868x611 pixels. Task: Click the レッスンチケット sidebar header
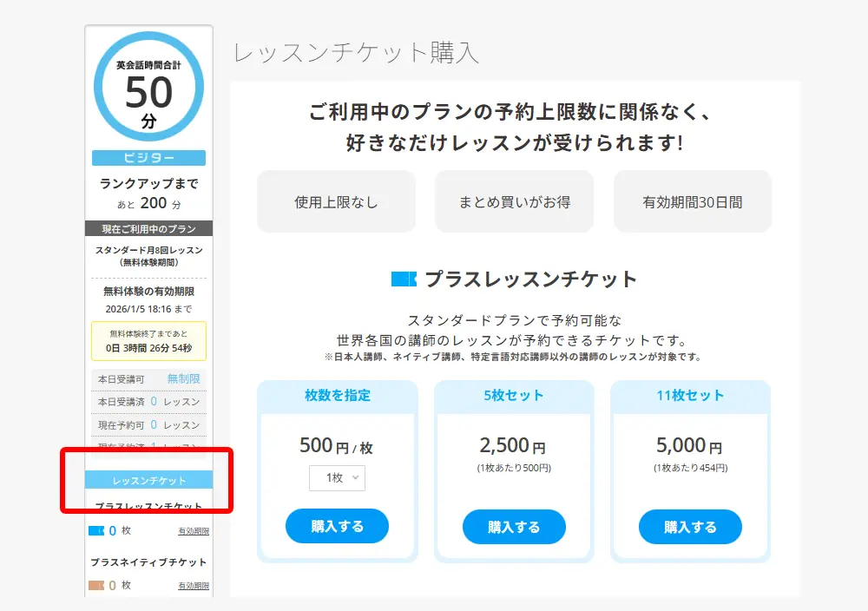148,480
